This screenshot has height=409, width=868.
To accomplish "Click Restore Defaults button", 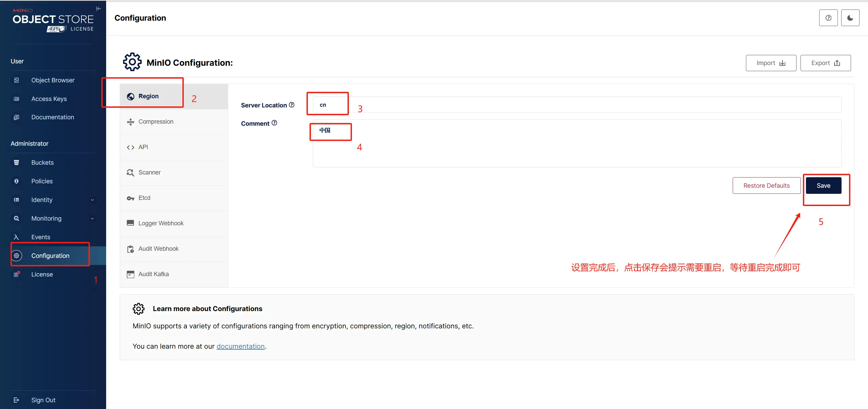I will click(x=767, y=186).
